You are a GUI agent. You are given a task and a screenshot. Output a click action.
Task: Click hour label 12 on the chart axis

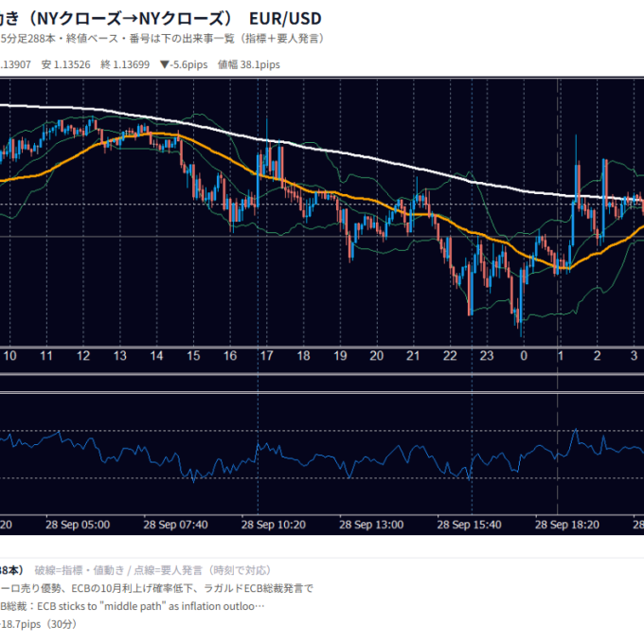click(83, 356)
